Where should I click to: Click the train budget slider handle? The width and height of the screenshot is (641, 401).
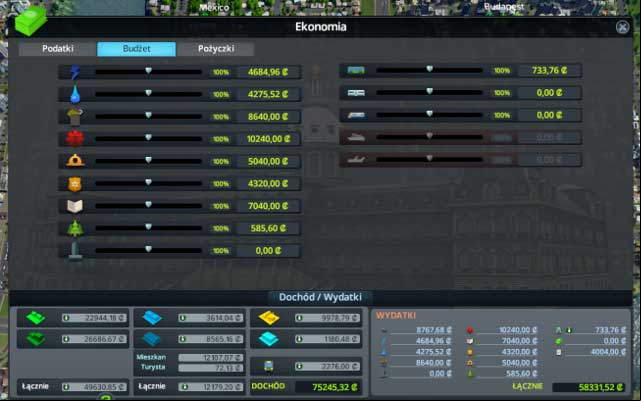[429, 114]
